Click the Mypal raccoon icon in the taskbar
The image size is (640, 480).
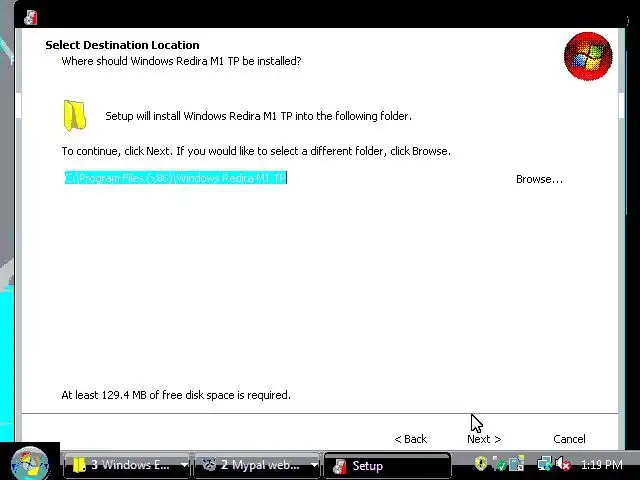pyautogui.click(x=209, y=464)
